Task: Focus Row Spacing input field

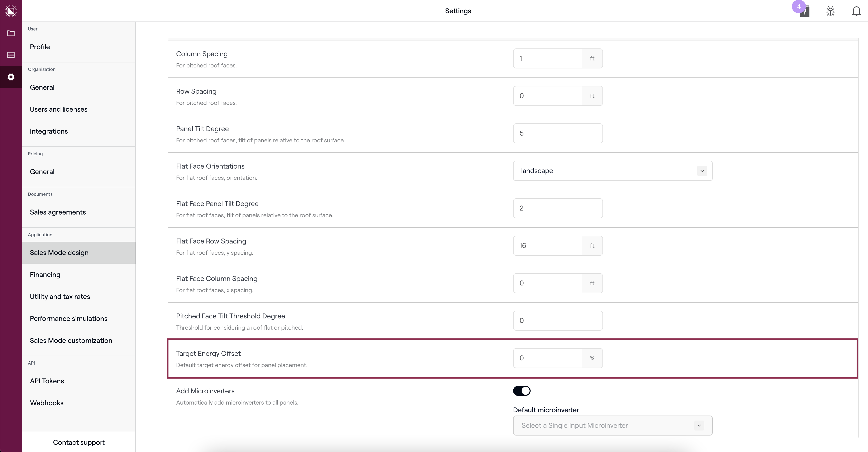Action: (548, 96)
